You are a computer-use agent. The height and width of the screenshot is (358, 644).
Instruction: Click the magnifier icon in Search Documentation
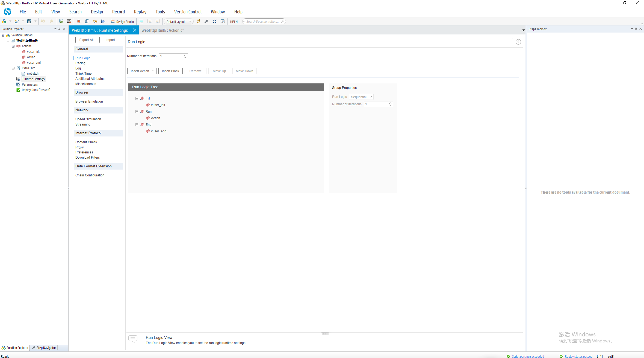click(x=283, y=21)
